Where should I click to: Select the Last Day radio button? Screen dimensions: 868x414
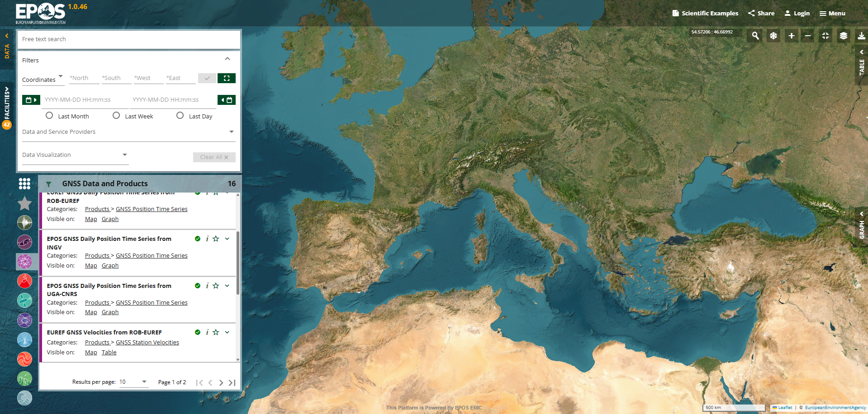click(180, 116)
